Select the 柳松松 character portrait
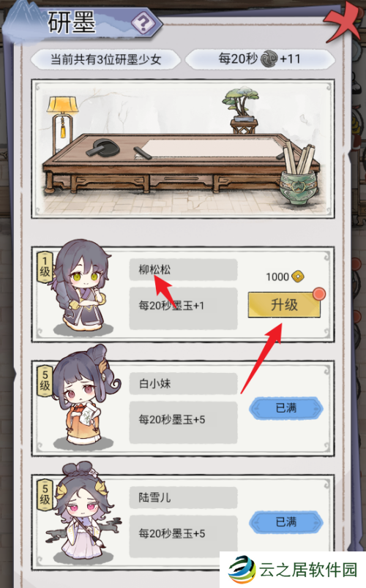Viewport: 366px width, 588px height. [83, 287]
